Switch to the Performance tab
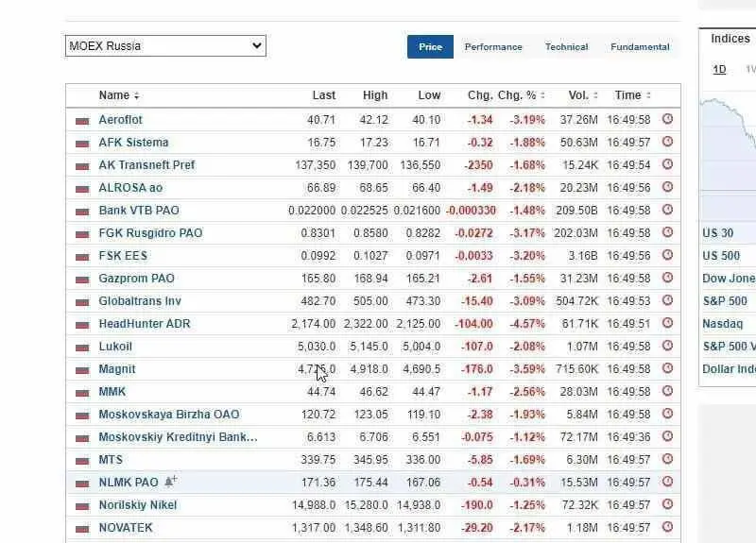The width and height of the screenshot is (756, 543). [x=493, y=46]
